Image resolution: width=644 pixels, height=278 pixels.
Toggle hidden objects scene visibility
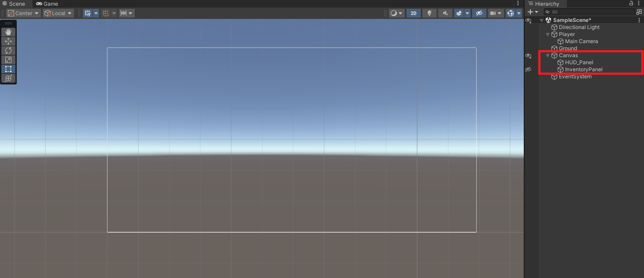click(x=479, y=13)
